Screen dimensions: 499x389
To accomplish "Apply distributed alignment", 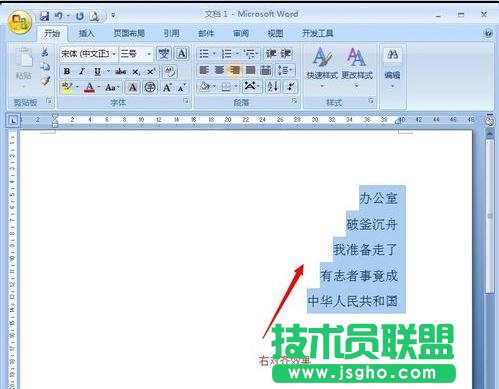I will [266, 70].
